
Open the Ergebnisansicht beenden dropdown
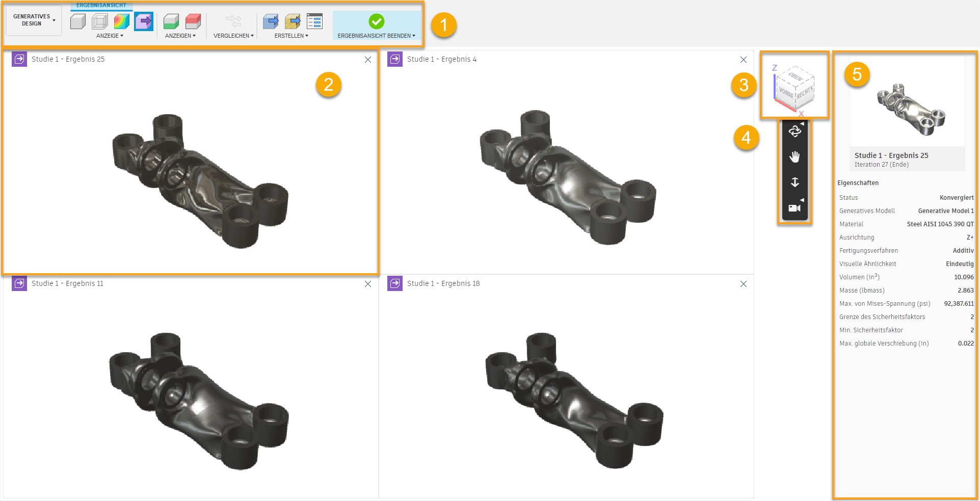pyautogui.click(x=377, y=36)
